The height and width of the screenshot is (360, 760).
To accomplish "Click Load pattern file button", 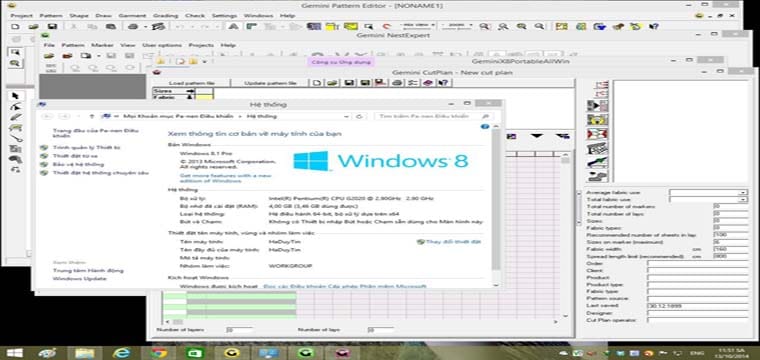I will (x=191, y=83).
